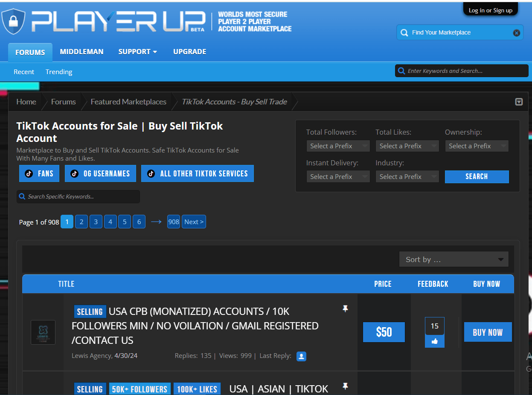Click the Next > pagination button
This screenshot has height=395, width=532.
(194, 222)
